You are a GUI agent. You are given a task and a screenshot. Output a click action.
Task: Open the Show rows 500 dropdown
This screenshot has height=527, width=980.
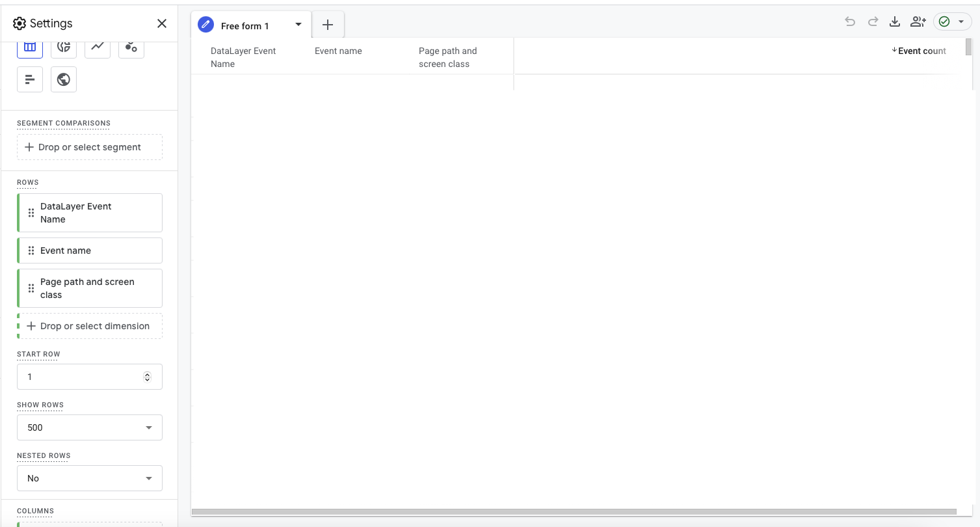coord(89,427)
